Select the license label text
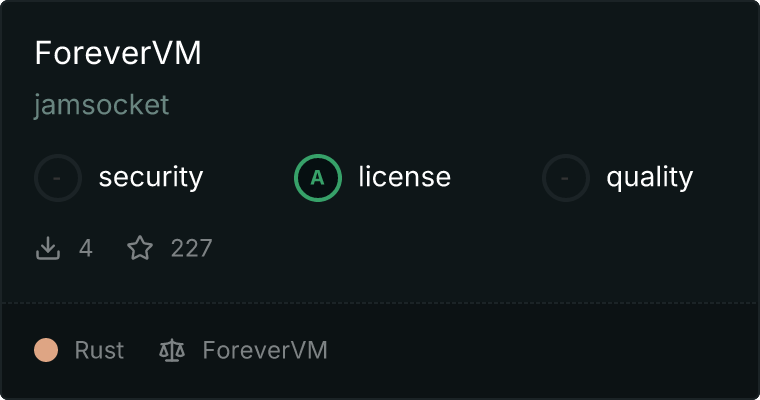760x400 pixels. tap(405, 176)
